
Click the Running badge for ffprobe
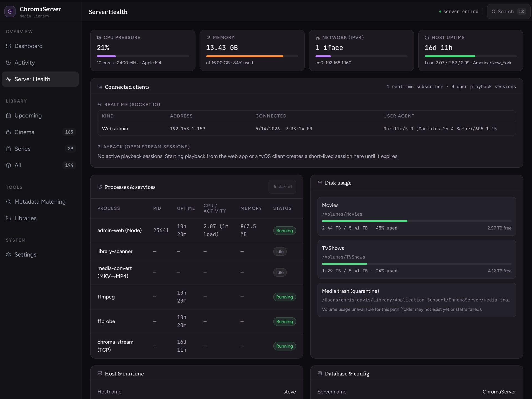pyautogui.click(x=285, y=321)
